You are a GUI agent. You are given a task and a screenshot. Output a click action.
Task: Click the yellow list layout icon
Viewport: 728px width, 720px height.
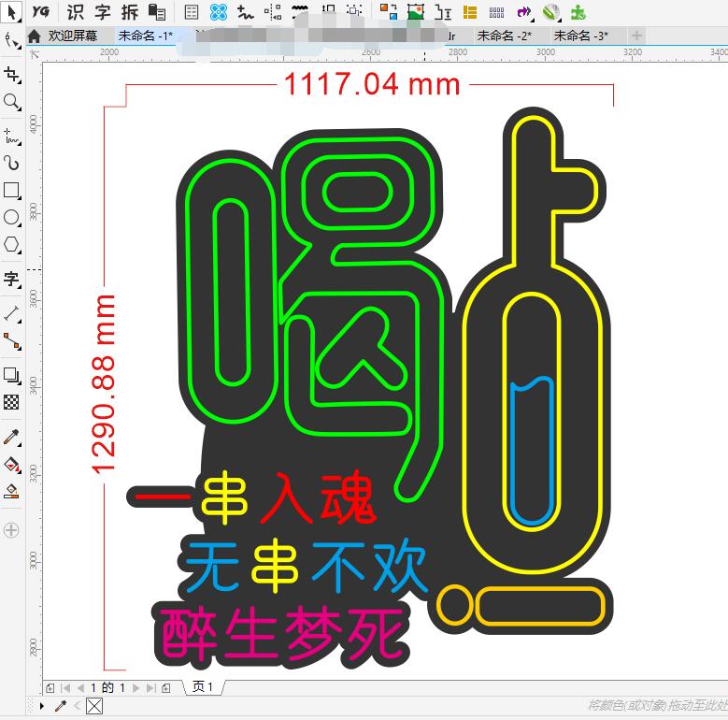pos(470,12)
